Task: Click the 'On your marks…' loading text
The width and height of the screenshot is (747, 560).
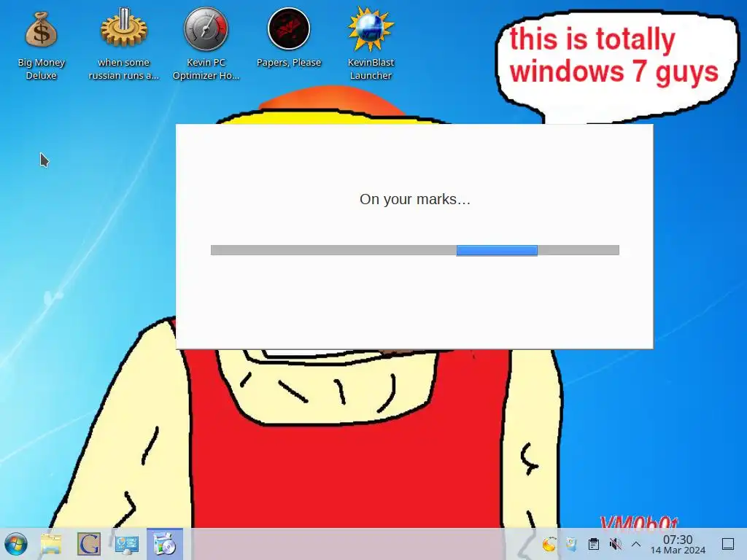Action: click(415, 199)
